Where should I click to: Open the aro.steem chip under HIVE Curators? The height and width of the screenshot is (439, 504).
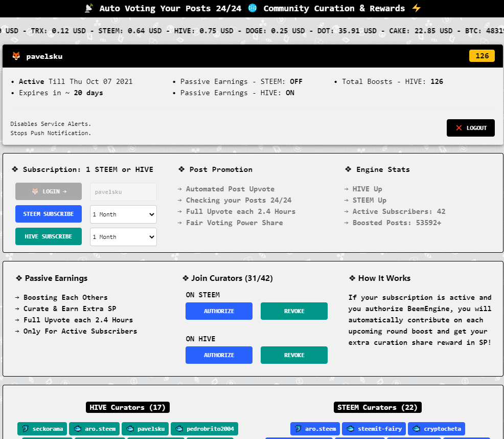[94, 429]
